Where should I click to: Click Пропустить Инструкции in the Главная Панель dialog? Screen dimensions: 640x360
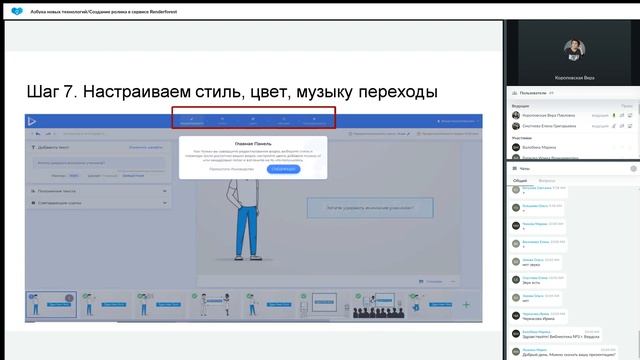pyautogui.click(x=232, y=169)
